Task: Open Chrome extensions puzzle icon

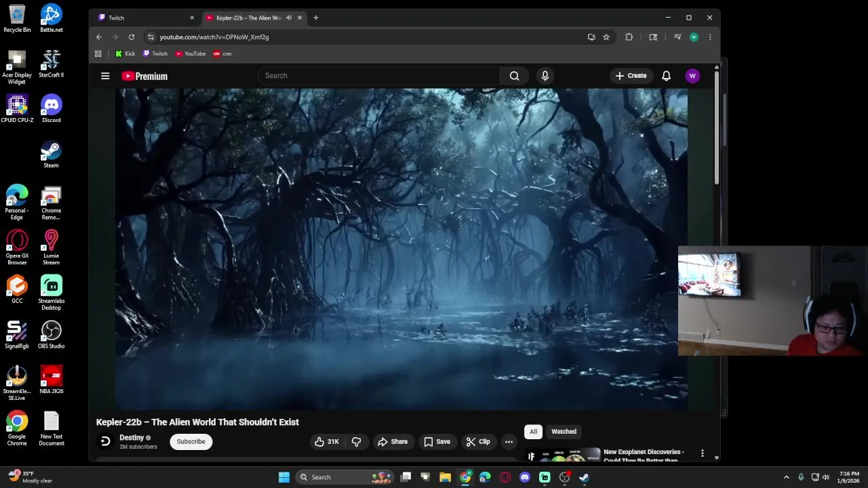Action: click(629, 37)
